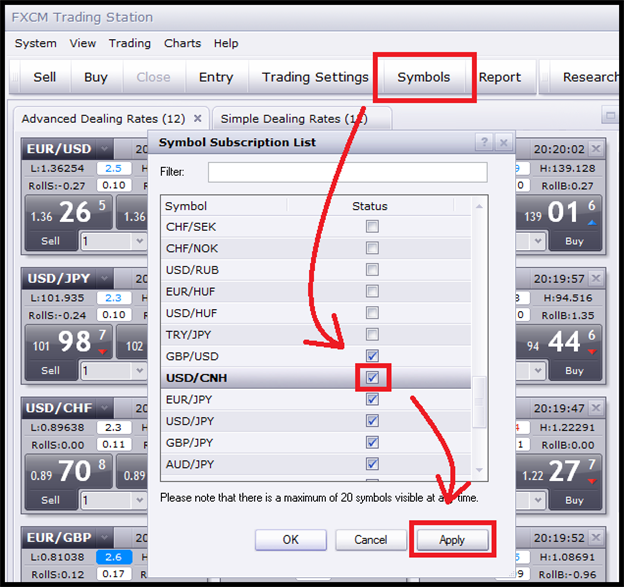624x587 pixels.
Task: Uncheck the GBP/USD status checkbox
Action: tap(372, 356)
